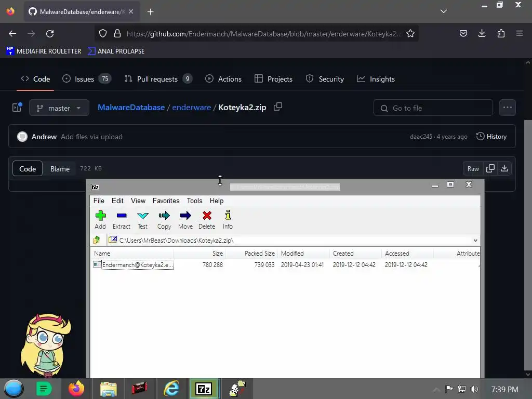Open the Firefox hamburger menu
Viewport: 532px width, 399px height.
pos(520,33)
